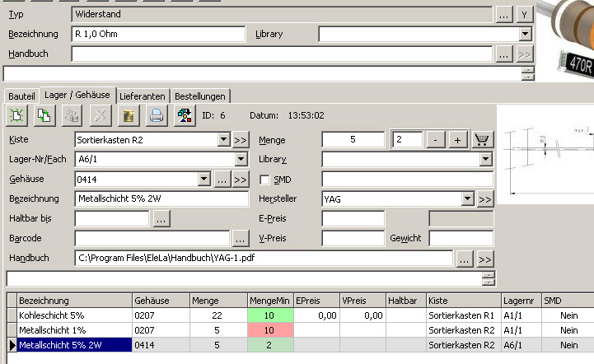Open the Kiste dropdown list

tap(223, 140)
